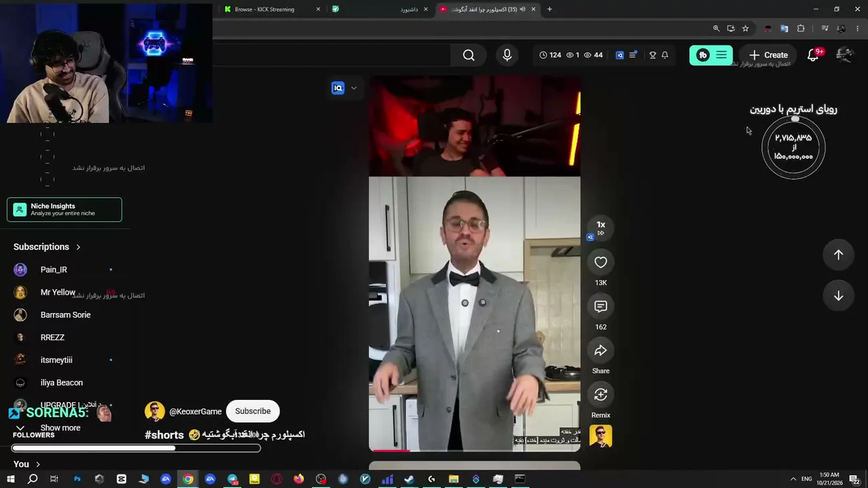Switch to the داشبورد browser tab

[380, 9]
